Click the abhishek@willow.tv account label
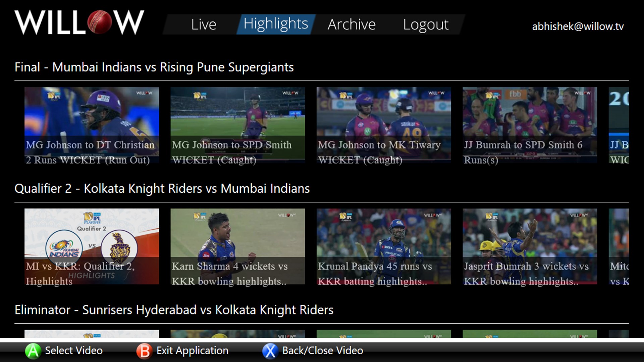The image size is (644, 362). [x=578, y=26]
